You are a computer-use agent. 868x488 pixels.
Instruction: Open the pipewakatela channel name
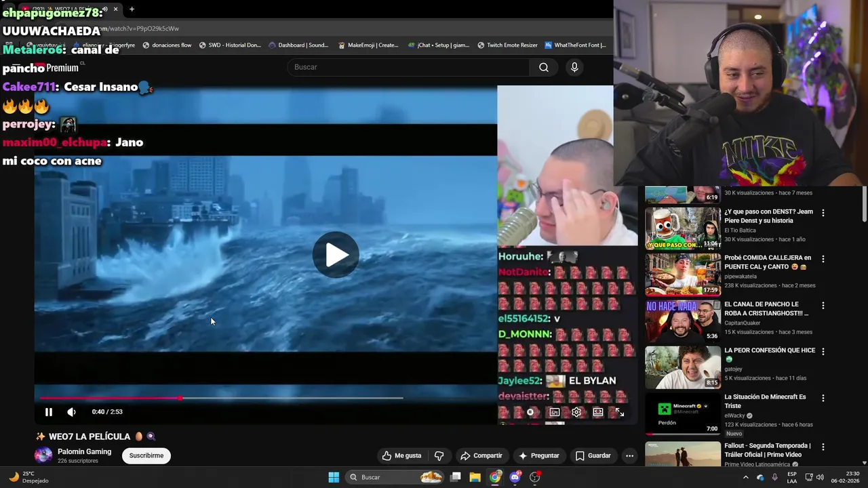(741, 277)
